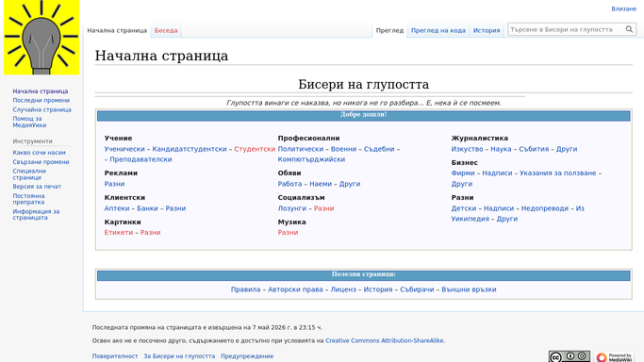The width and height of the screenshot is (644, 362).
Task: Click the light bulb site logo
Action: (x=41, y=38)
